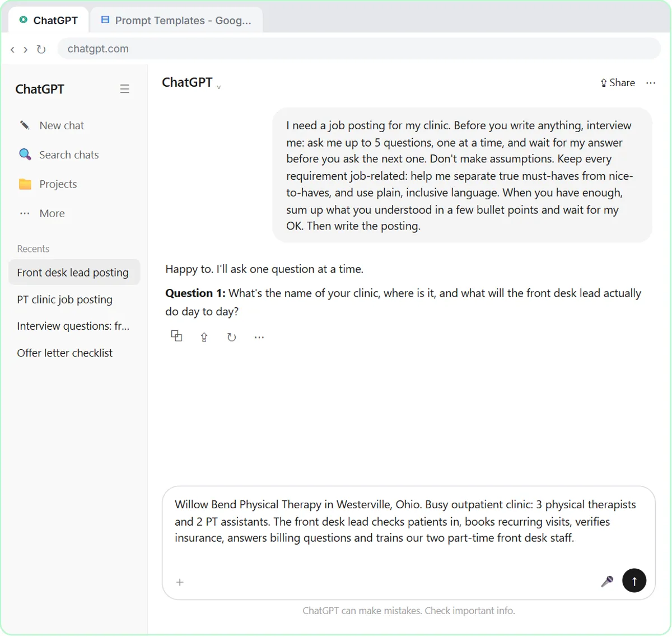Click the chatgpt.com address bar

coord(359,49)
